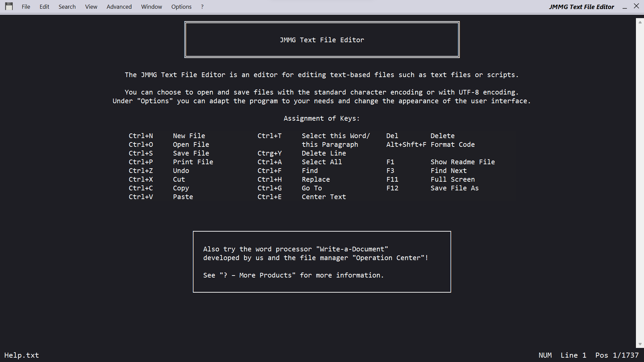
Task: Minimize the JMMG Text File Editor window
Action: (625, 7)
